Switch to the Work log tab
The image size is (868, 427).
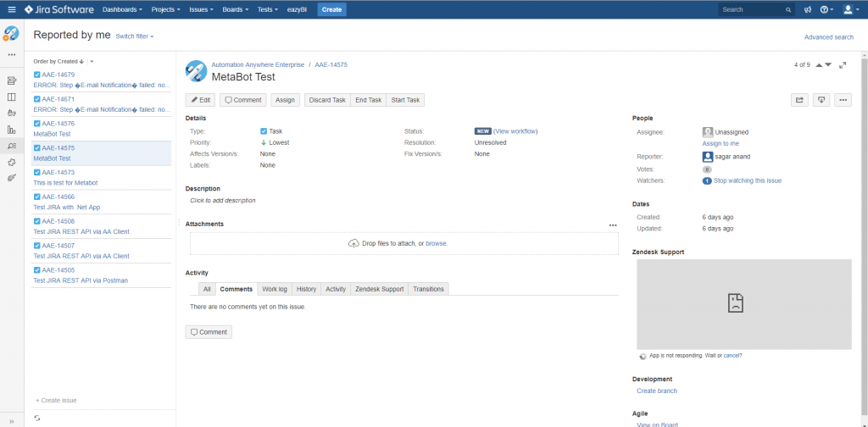(x=275, y=289)
